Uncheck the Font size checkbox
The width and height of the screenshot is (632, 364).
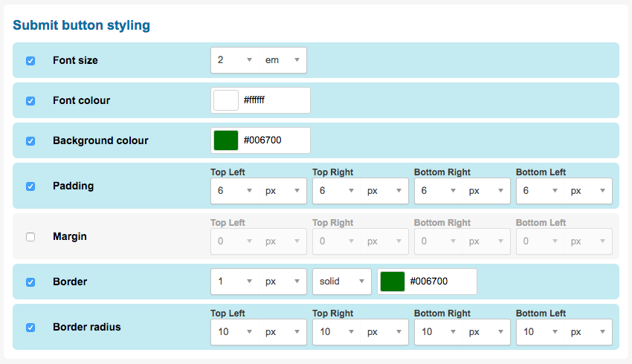(30, 61)
